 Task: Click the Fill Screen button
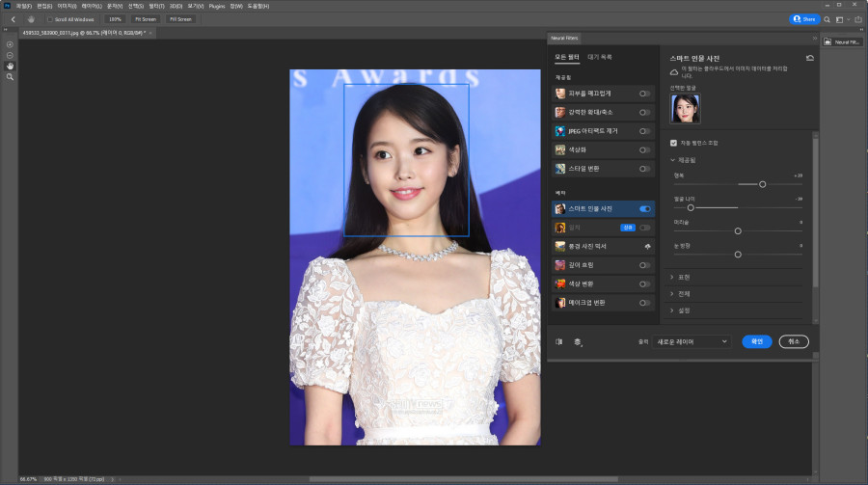coord(180,19)
